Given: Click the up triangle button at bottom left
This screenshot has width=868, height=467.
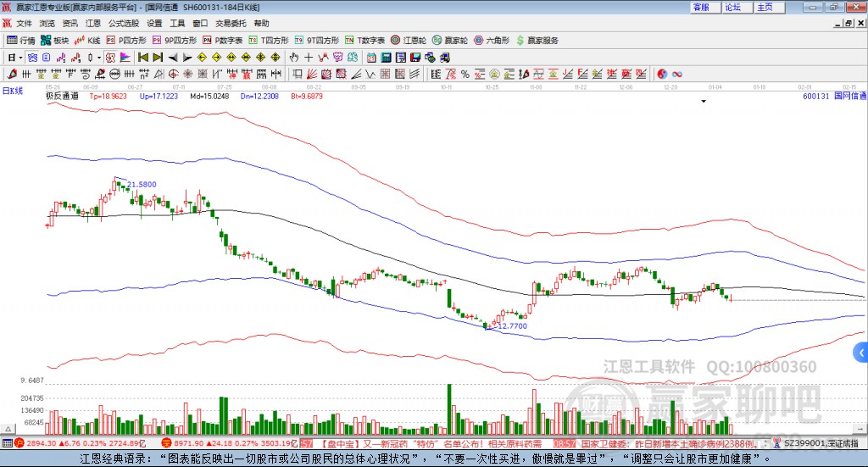Looking at the screenshot, I should [x=8, y=429].
